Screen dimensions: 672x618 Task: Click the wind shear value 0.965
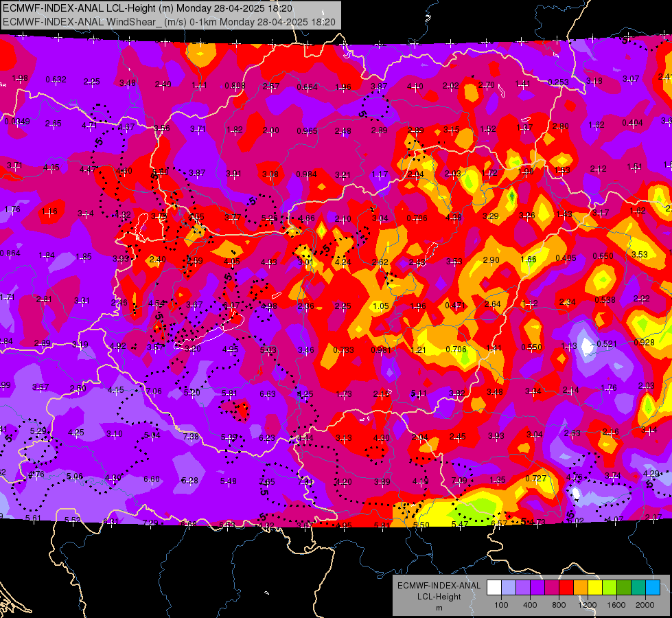point(307,130)
